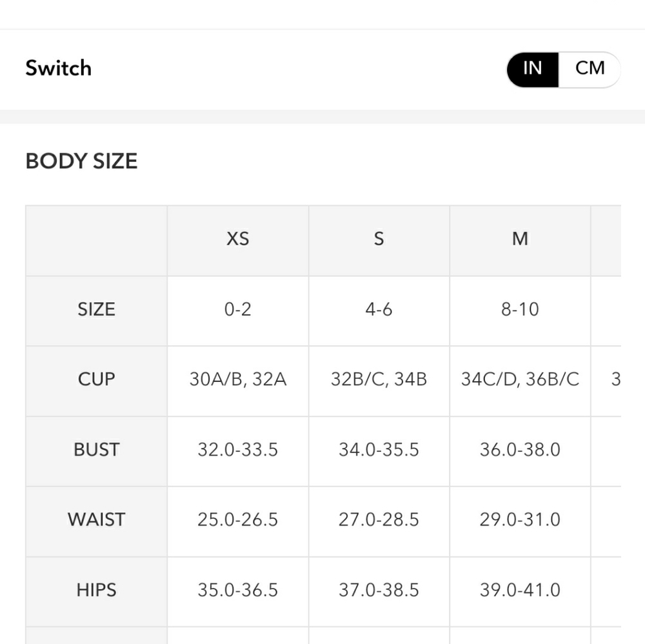Click the XS column header
This screenshot has height=644, width=645.
[x=238, y=240]
